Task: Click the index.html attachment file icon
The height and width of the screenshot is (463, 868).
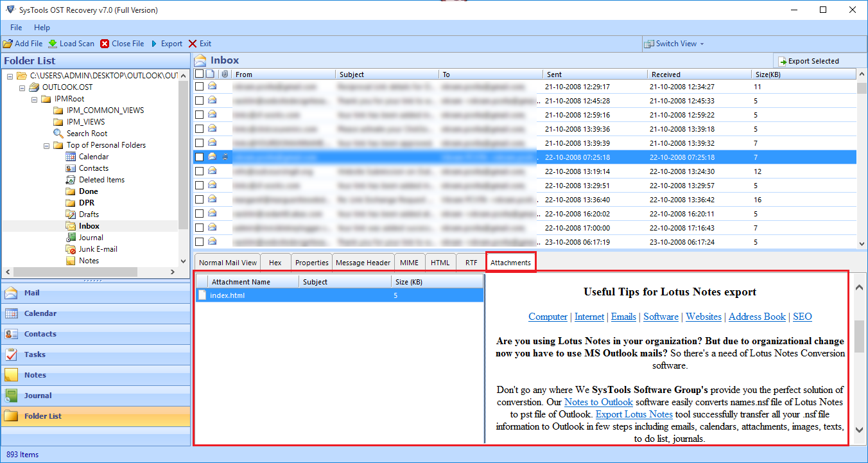Action: point(202,295)
